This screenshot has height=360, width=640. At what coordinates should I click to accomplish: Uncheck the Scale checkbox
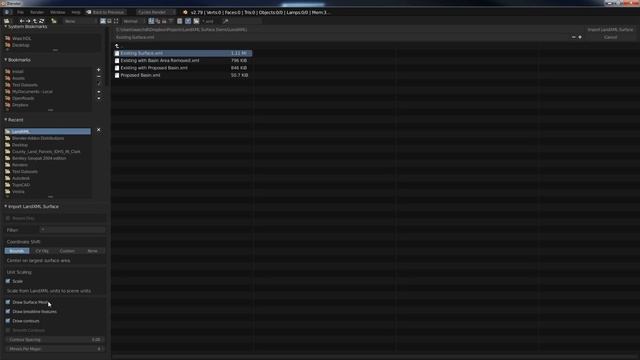point(8,281)
